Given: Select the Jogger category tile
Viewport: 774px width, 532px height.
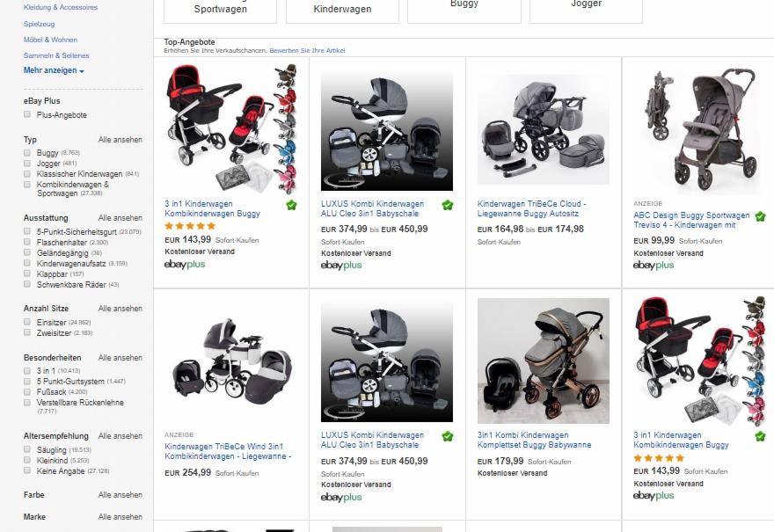Looking at the screenshot, I should point(586,5).
